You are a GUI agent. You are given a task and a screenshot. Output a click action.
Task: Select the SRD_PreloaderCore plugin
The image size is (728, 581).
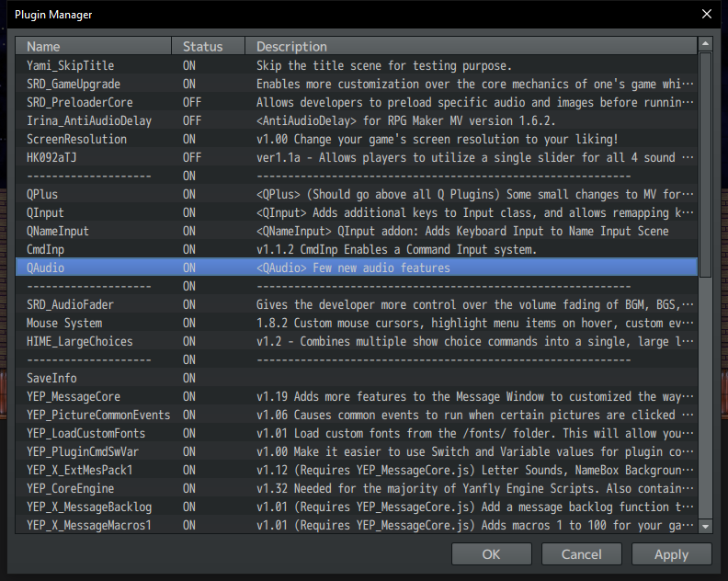(x=356, y=102)
